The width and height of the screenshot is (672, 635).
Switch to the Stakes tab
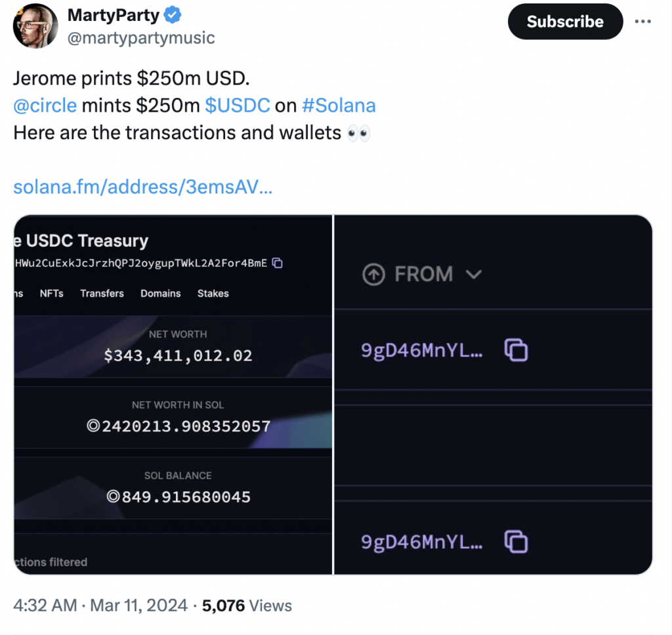[x=213, y=294]
